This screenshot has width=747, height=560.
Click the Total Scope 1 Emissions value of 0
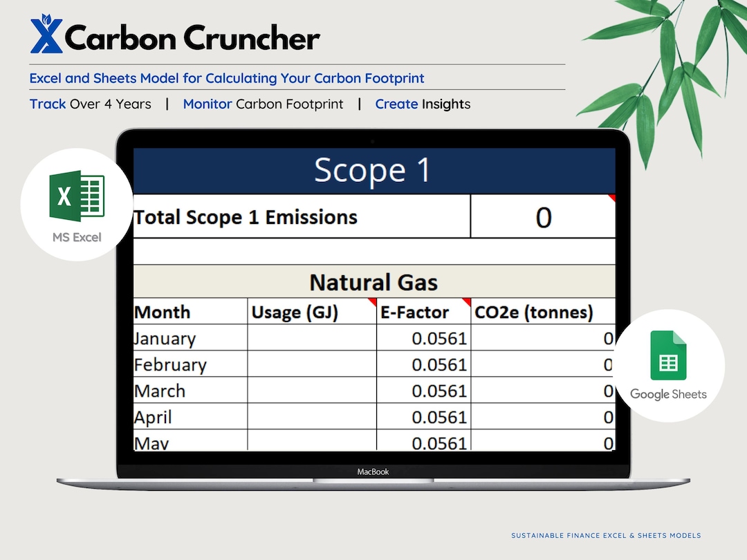[x=543, y=216]
